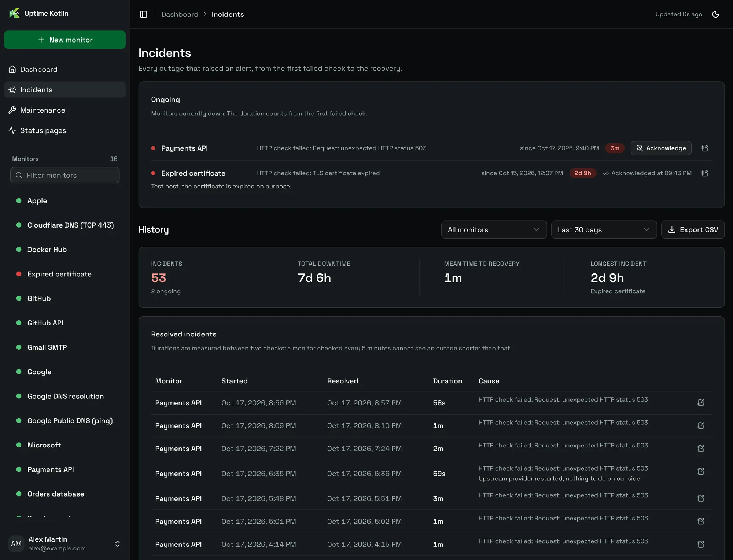
Task: Edit note for the 8:09 PM resolved incident
Action: point(701,425)
